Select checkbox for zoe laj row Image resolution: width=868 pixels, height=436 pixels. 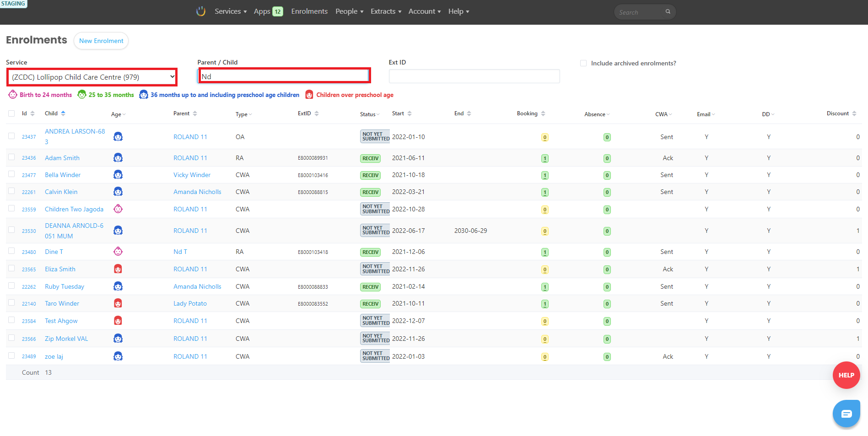click(11, 355)
